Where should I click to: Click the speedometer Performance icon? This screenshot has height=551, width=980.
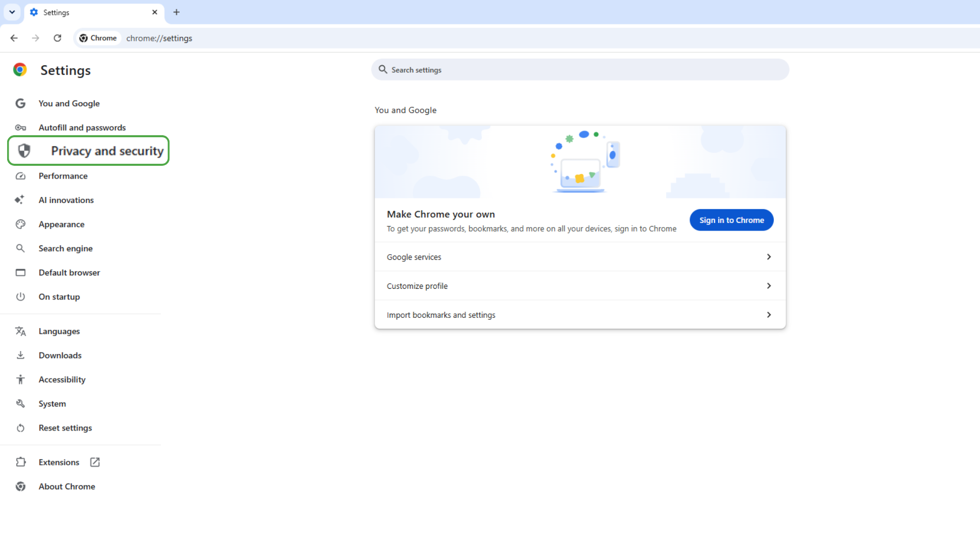click(x=20, y=176)
